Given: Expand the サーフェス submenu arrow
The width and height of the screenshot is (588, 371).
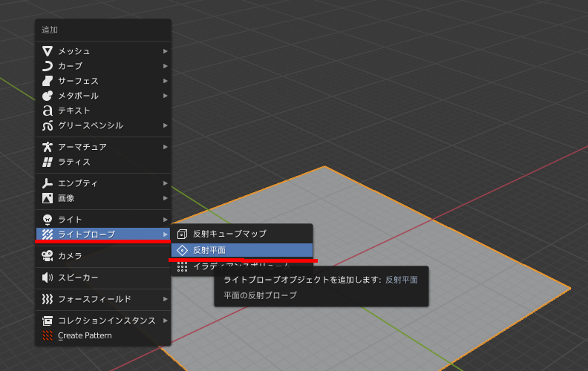Looking at the screenshot, I should point(166,81).
